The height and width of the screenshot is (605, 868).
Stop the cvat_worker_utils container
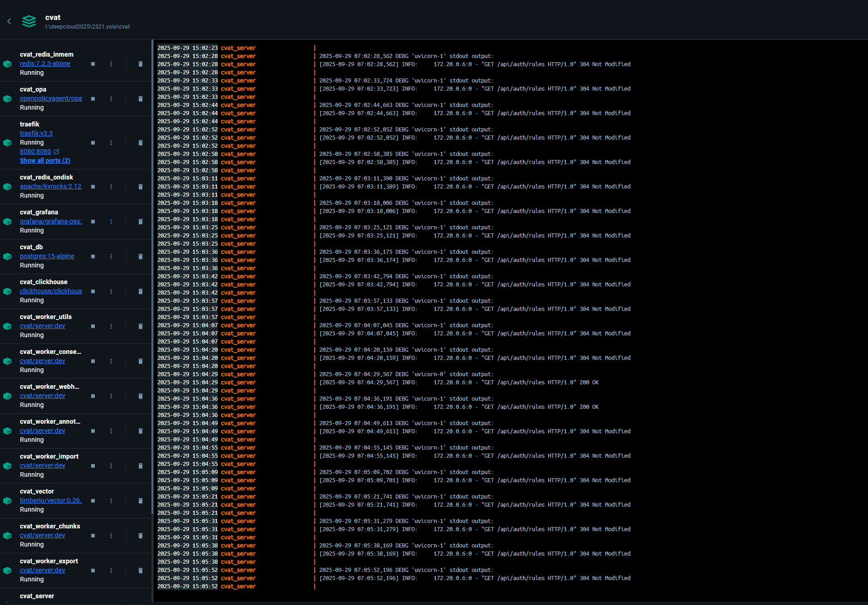tap(93, 326)
